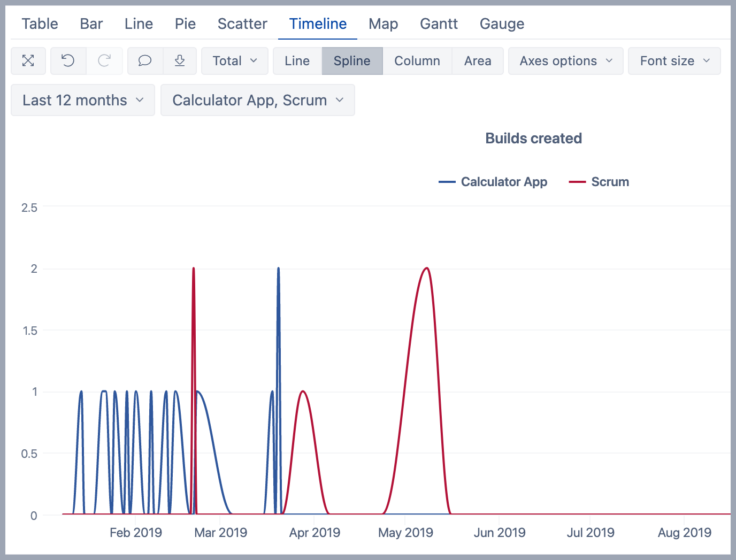This screenshot has height=560, width=736.
Task: Click the Scrum peak in May 2019
Action: point(426,269)
